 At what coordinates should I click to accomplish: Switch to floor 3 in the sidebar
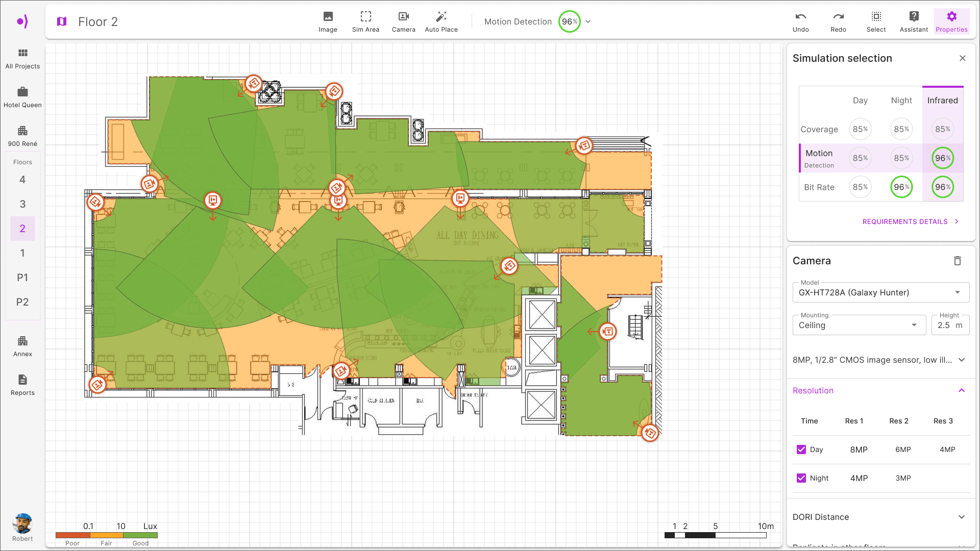tap(22, 204)
